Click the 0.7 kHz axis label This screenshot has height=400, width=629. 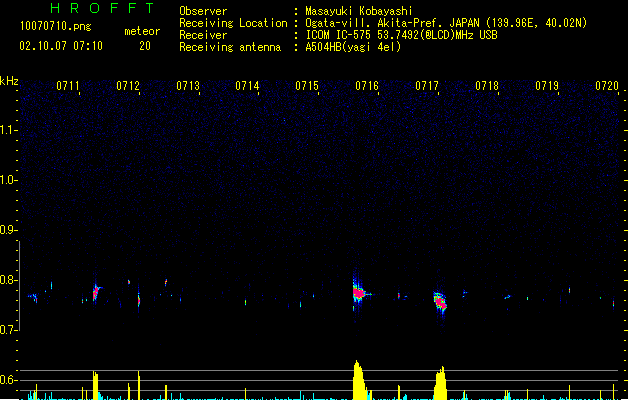pos(9,330)
